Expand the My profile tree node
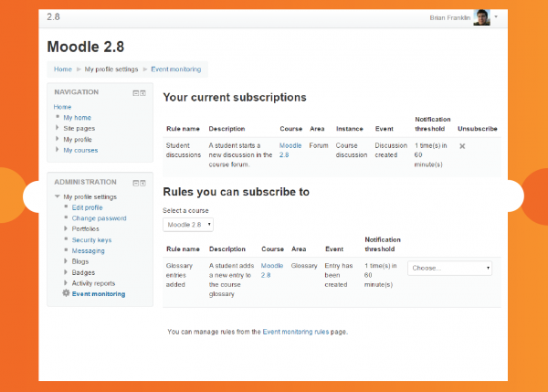Screen dimensions: 548x392 coord(57,139)
